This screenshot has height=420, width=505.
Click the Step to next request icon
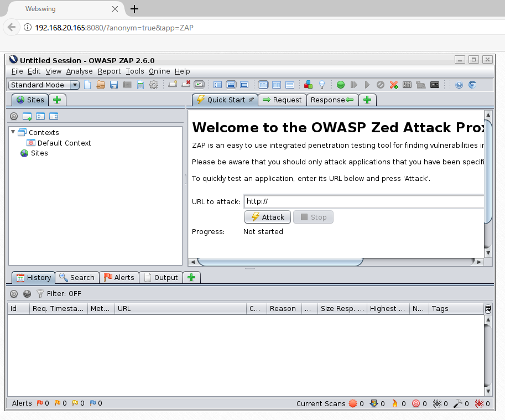(353, 85)
